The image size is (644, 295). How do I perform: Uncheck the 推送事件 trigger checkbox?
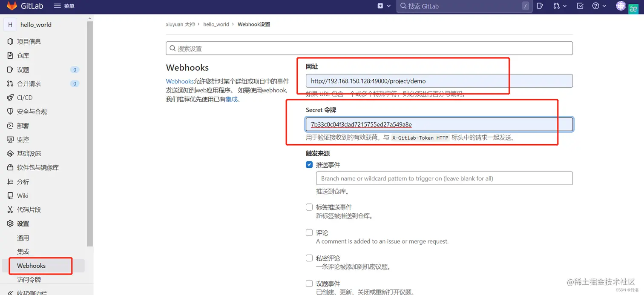(x=309, y=164)
